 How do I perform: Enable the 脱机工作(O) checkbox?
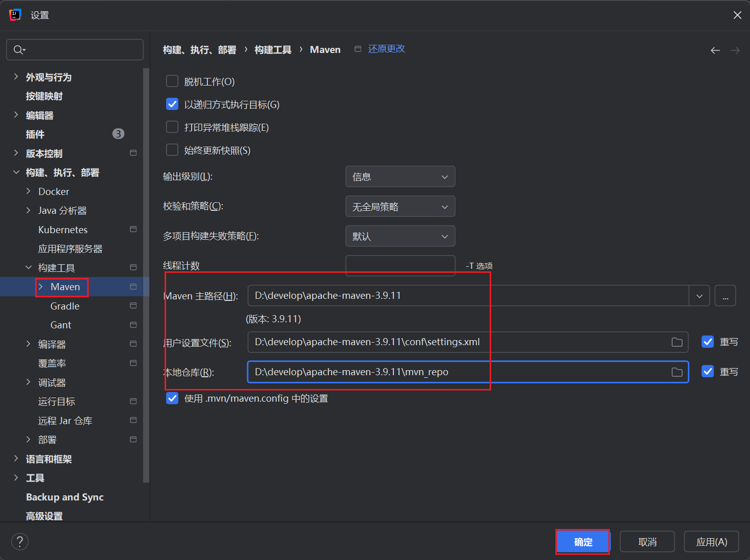tap(172, 81)
